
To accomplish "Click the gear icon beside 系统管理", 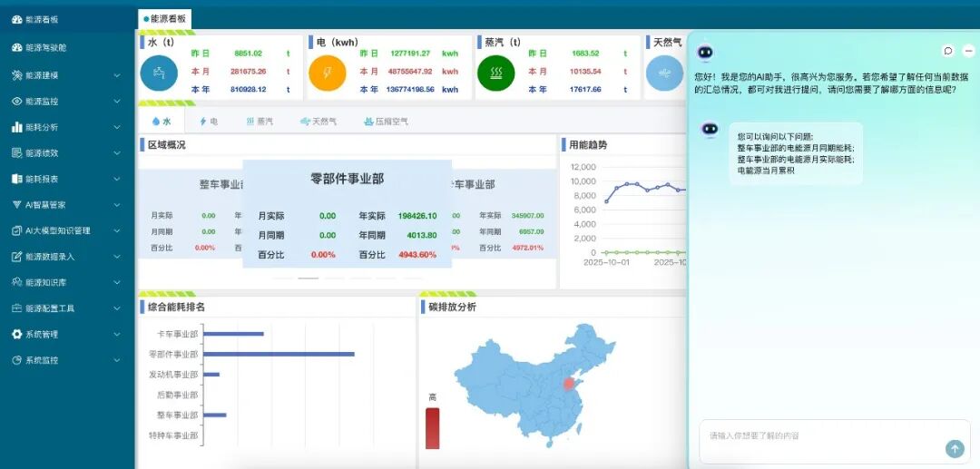I will 17,334.
